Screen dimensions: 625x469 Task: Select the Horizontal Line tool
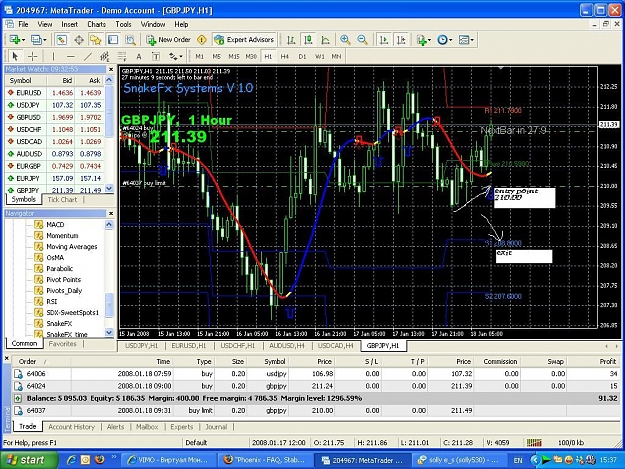pos(71,57)
